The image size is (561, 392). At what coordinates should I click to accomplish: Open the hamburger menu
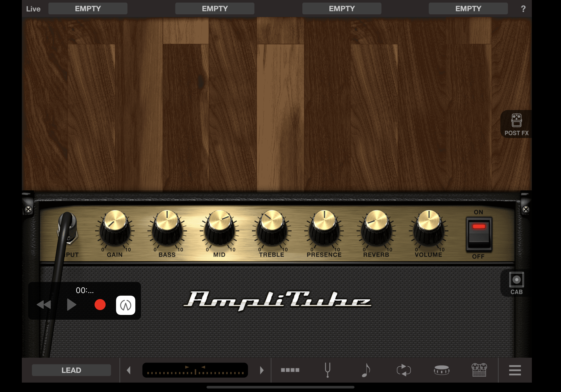(x=515, y=370)
